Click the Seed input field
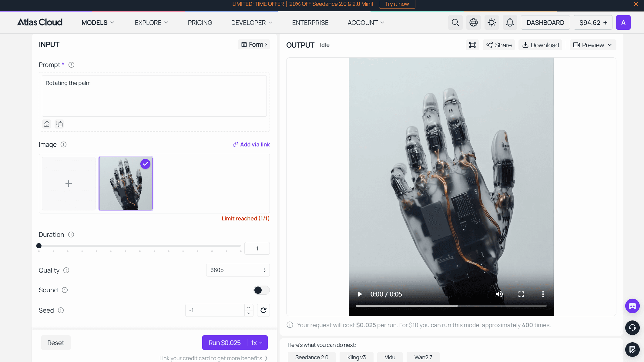This screenshot has height=362, width=644. 215,310
